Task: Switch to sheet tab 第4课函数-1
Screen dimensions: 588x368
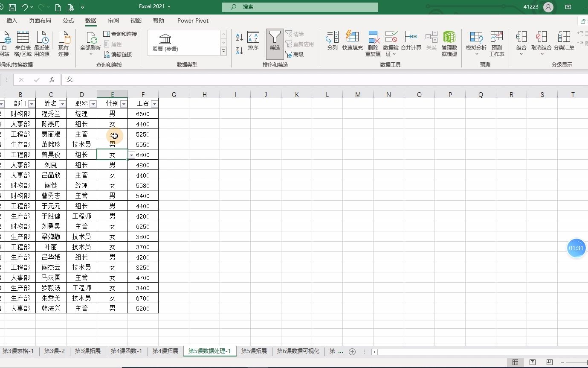Action: point(126,351)
